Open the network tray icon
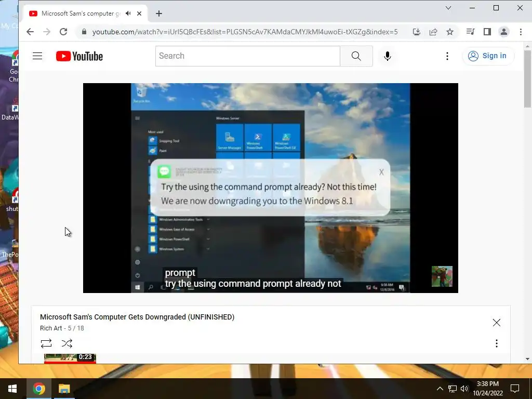The image size is (532, 399). pos(453,389)
